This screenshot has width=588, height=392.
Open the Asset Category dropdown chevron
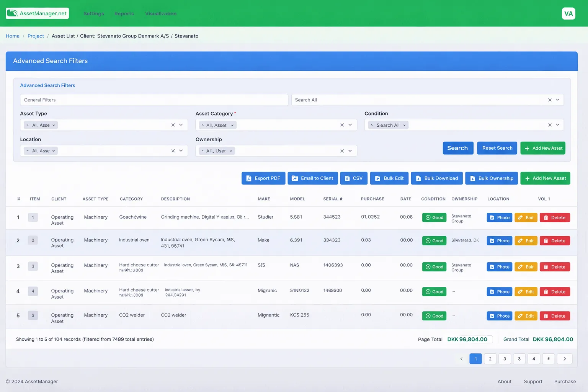point(350,125)
